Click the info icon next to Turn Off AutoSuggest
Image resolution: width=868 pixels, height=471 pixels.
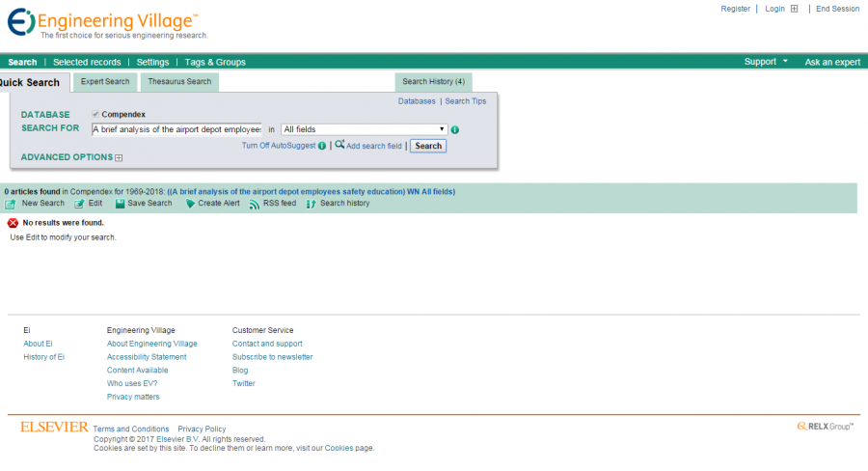[x=321, y=146]
